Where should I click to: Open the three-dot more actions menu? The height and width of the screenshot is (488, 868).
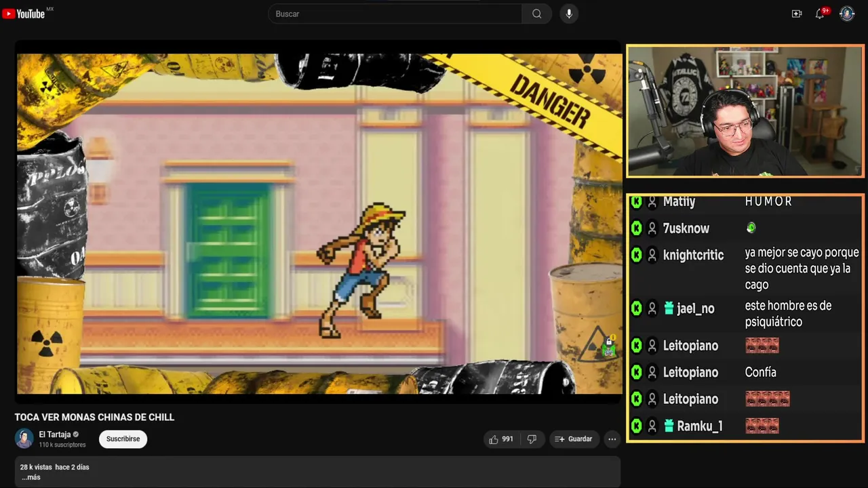[x=612, y=439]
